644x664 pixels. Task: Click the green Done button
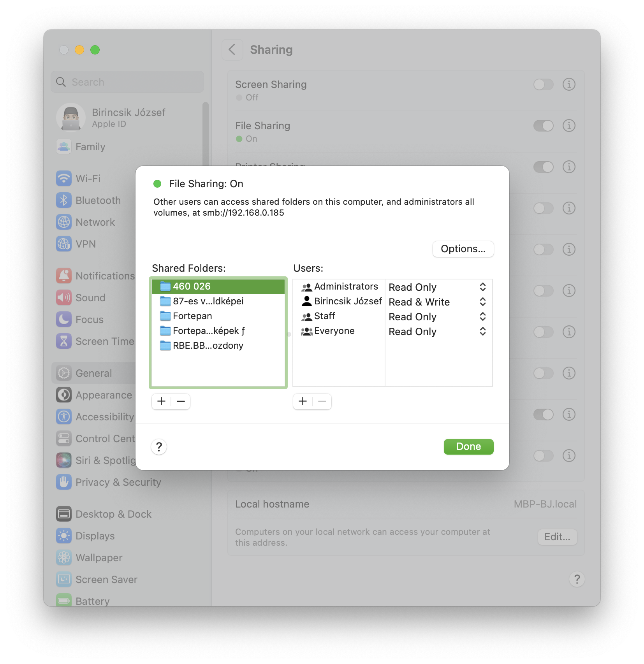(x=468, y=446)
